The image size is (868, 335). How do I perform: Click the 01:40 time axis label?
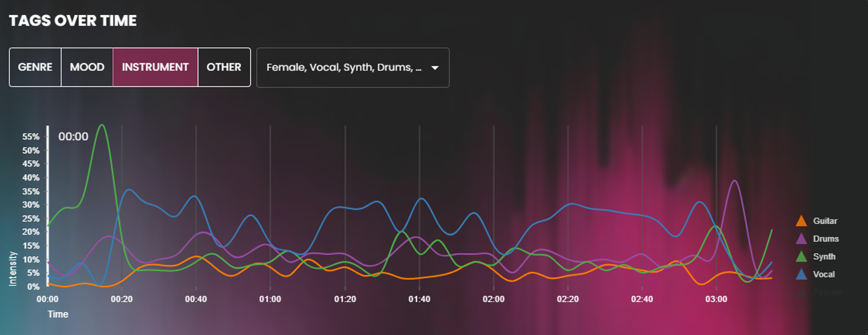(419, 299)
